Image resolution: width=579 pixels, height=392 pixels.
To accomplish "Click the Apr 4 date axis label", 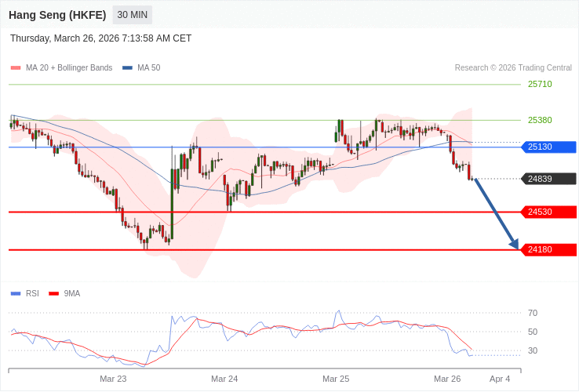I will [500, 379].
